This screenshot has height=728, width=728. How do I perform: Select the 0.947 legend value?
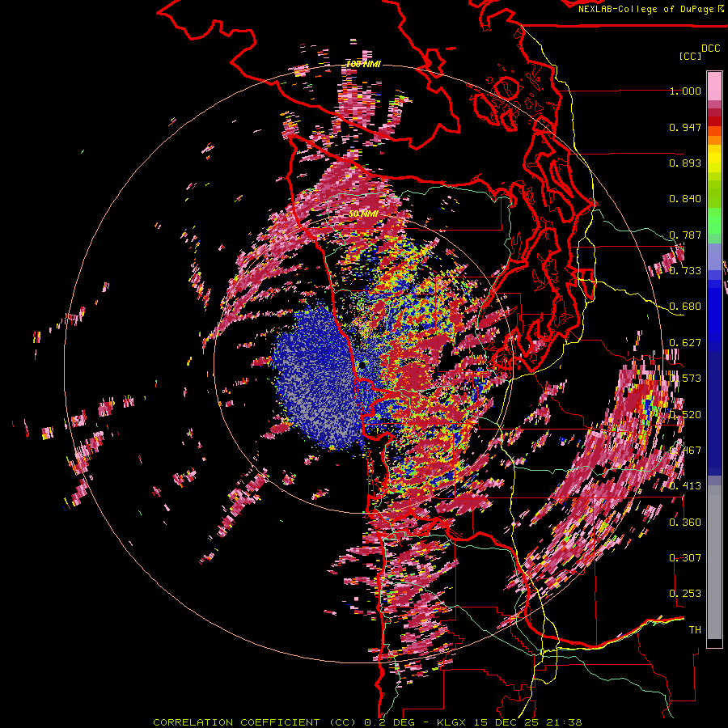point(685,127)
